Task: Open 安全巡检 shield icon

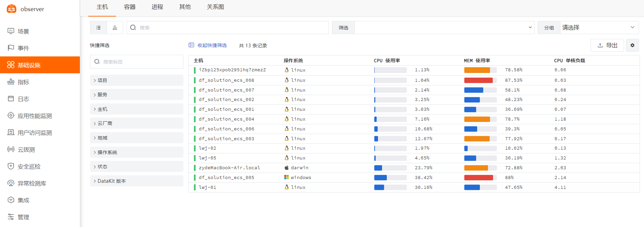Action: coord(11,166)
